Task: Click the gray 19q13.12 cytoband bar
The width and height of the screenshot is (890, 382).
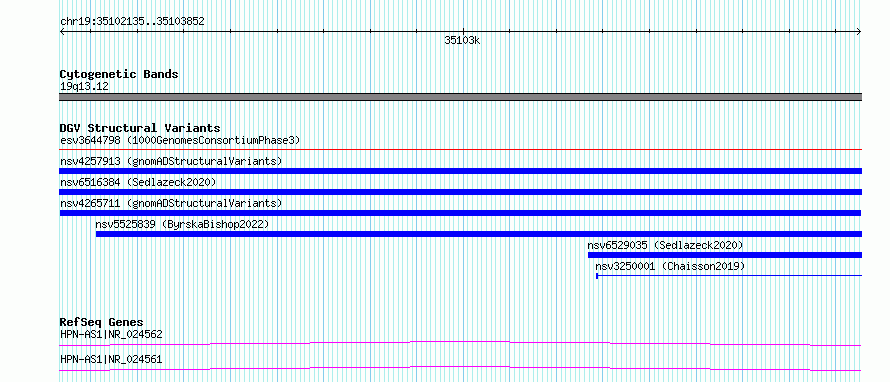Action: point(460,97)
